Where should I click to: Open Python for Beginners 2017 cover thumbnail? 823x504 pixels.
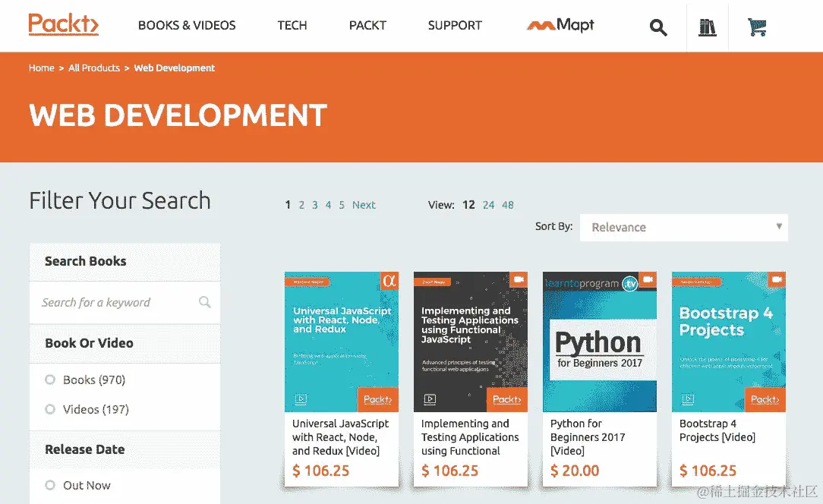[600, 342]
